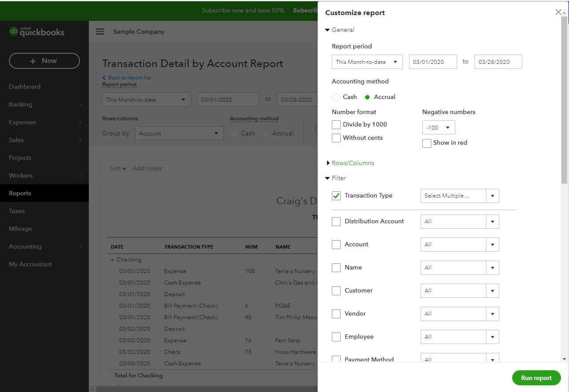The width and height of the screenshot is (569, 392).
Task: Check Distribution Account filter
Action: [336, 222]
